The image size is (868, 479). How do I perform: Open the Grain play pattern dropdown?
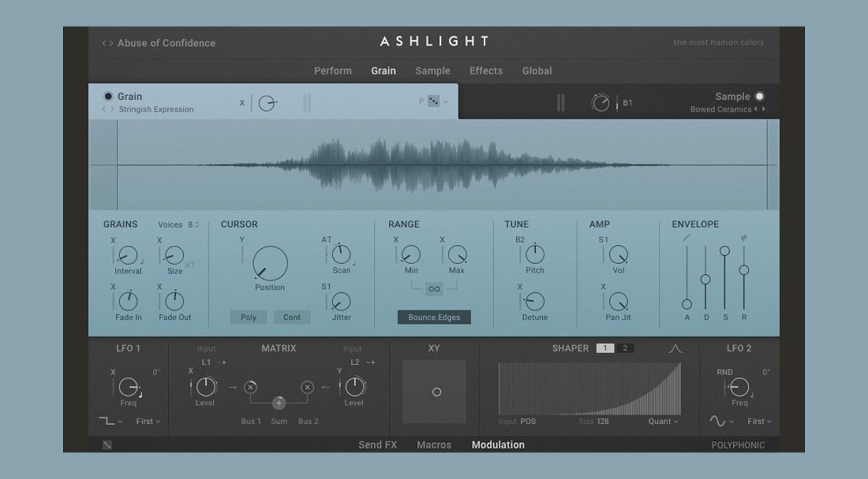pos(437,101)
